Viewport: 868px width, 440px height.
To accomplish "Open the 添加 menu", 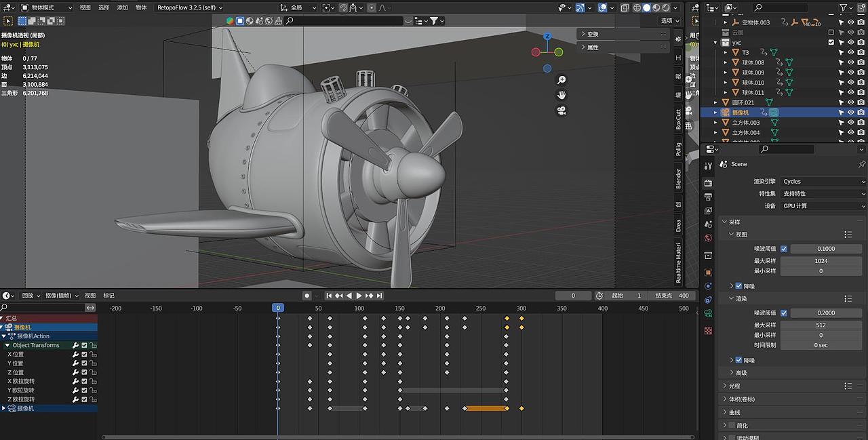I will [x=123, y=7].
